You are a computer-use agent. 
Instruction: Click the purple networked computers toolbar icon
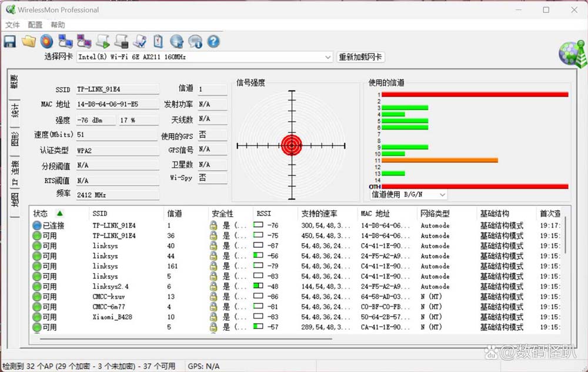(x=84, y=41)
